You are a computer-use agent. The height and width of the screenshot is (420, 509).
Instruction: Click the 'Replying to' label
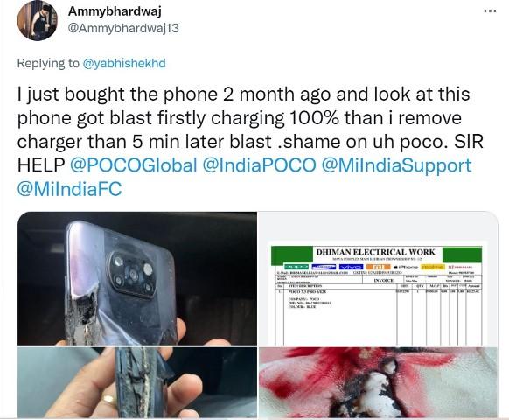coord(48,63)
